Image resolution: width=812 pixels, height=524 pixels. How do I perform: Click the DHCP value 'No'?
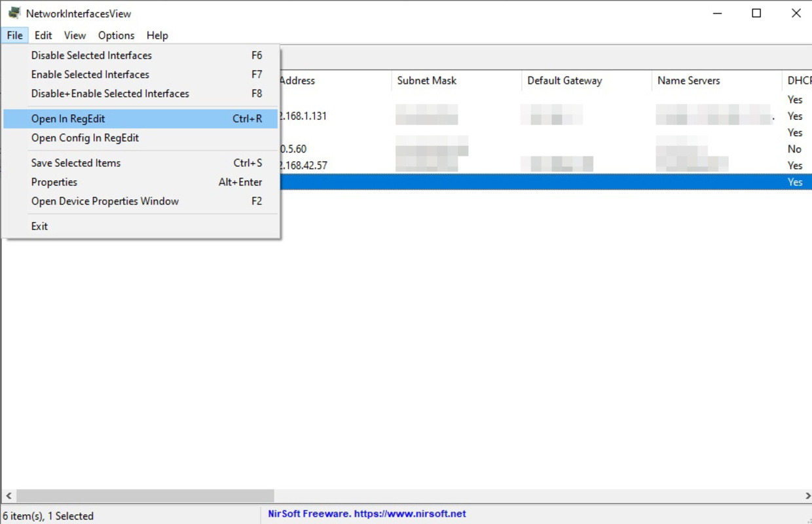(x=795, y=149)
